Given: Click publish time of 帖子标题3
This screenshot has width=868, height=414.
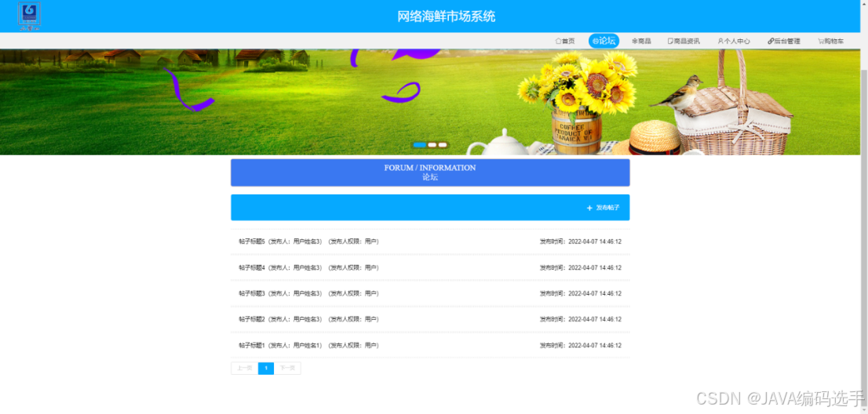Looking at the screenshot, I should click(581, 293).
